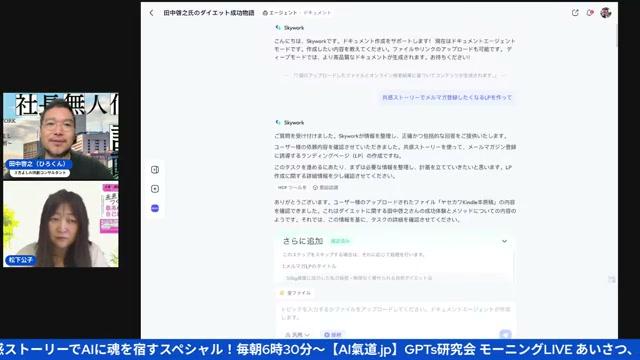The width and height of the screenshot is (640, 360).
Task: Collapse the さらに追加 card with its chevron
Action: (504, 241)
